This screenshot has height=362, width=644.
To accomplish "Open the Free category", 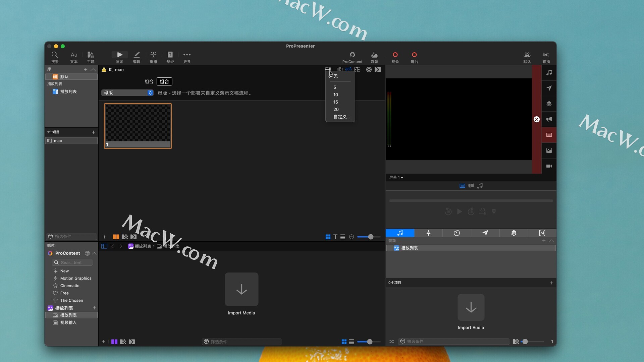I will [x=64, y=293].
